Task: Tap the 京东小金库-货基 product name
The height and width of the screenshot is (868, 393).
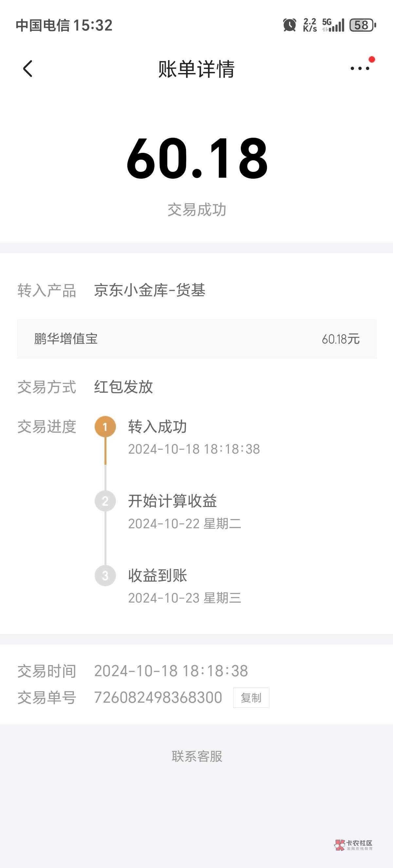Action: coord(150,290)
